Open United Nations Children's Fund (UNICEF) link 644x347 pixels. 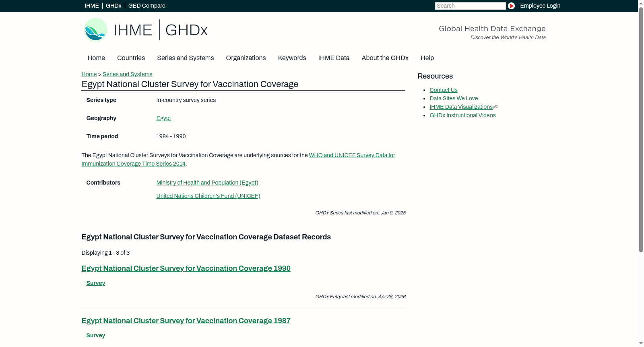208,196
